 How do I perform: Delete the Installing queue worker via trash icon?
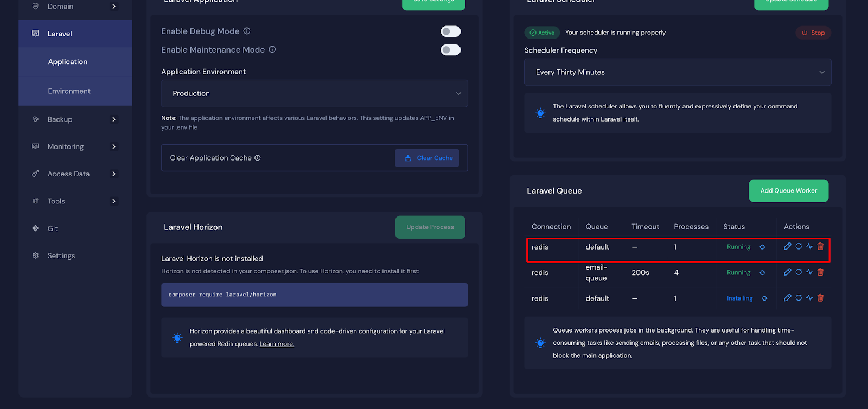tap(820, 298)
